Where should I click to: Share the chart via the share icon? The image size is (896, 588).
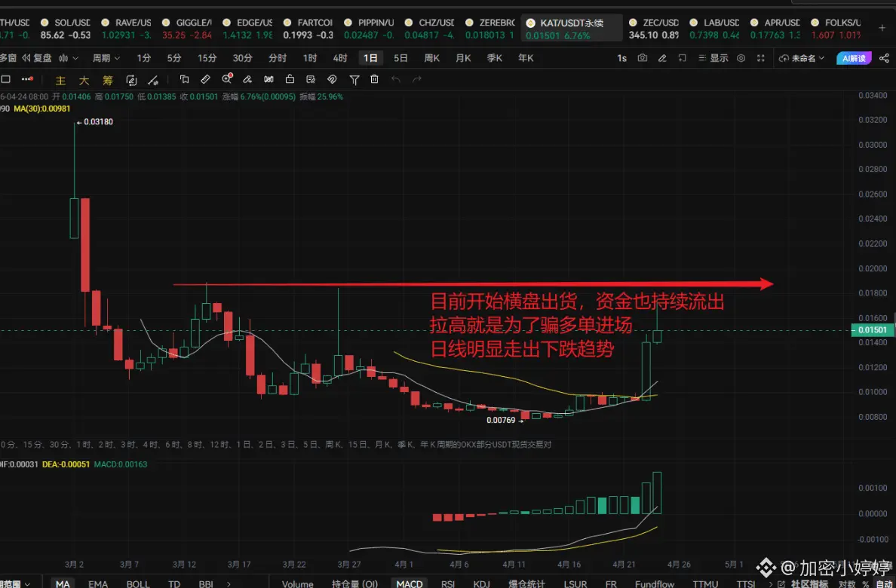pyautogui.click(x=884, y=58)
